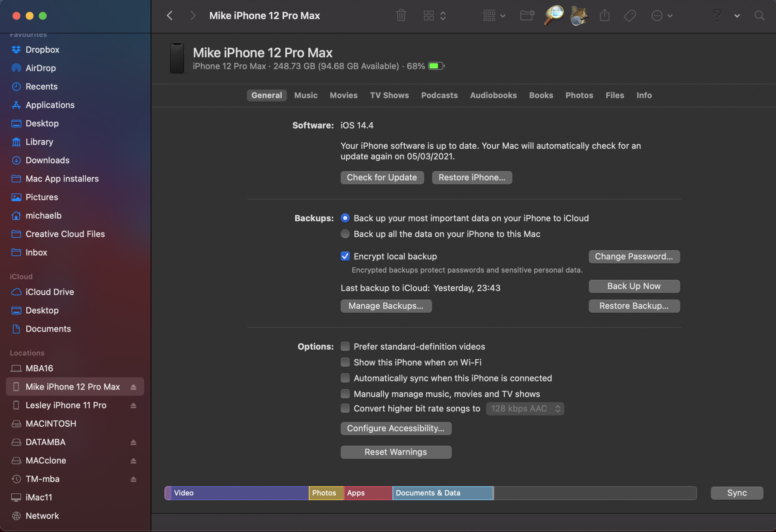Click the Share icon in the toolbar
This screenshot has height=532, width=776.
[x=605, y=16]
